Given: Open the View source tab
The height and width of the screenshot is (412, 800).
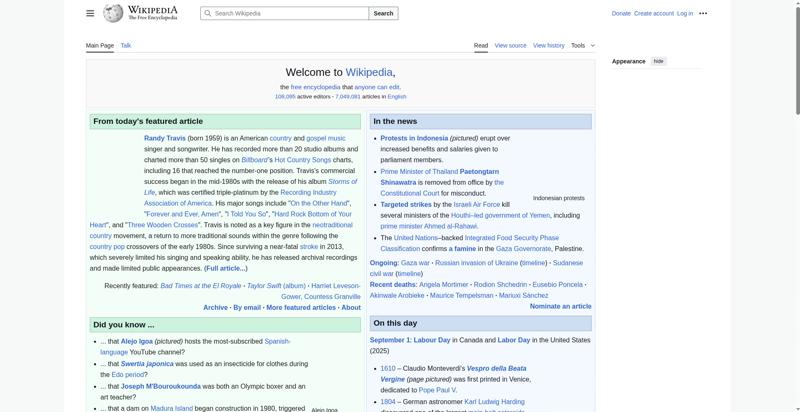Looking at the screenshot, I should 510,45.
